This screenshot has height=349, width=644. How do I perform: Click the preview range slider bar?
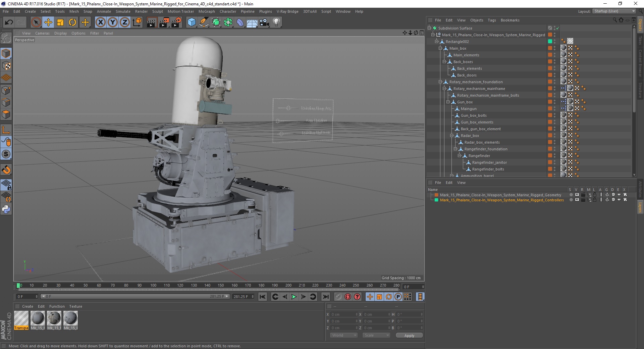coord(135,296)
